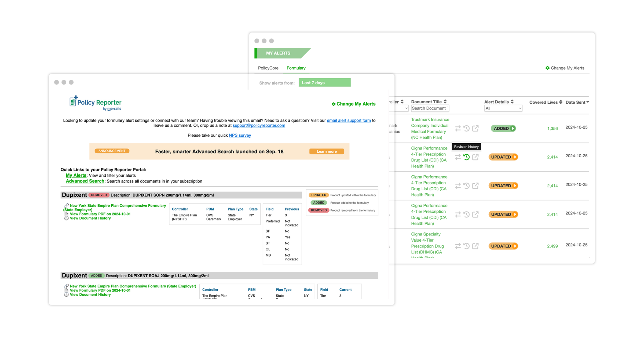Viewport: 644px width, 338px height.
Task: Click the gear icon beside Change My Alerts in the My Alerts window
Action: coord(547,68)
